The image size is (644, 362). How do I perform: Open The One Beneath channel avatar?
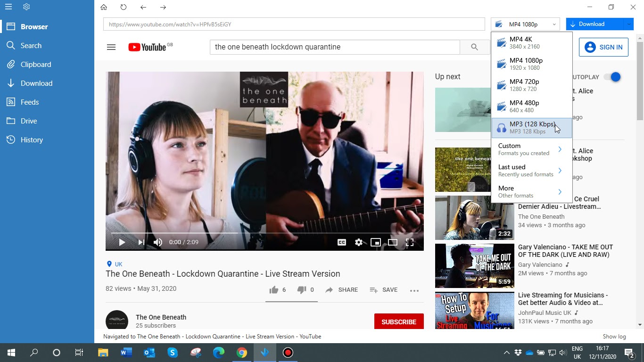(x=117, y=321)
